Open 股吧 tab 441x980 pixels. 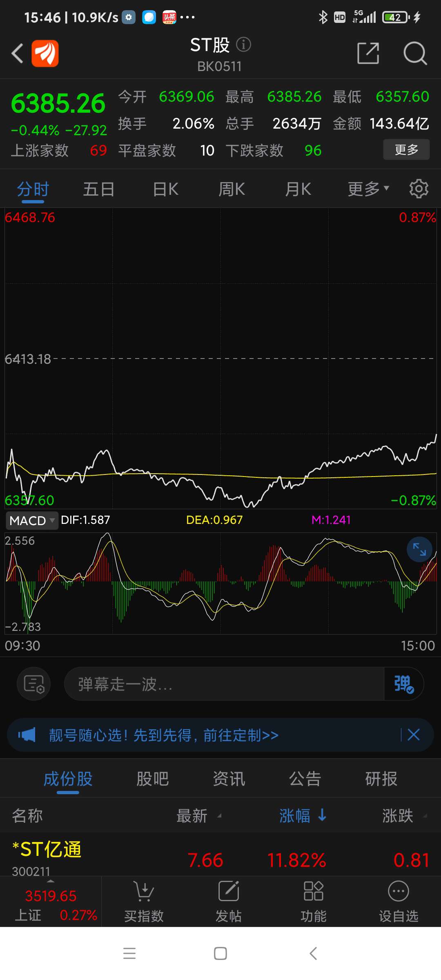pyautogui.click(x=152, y=779)
